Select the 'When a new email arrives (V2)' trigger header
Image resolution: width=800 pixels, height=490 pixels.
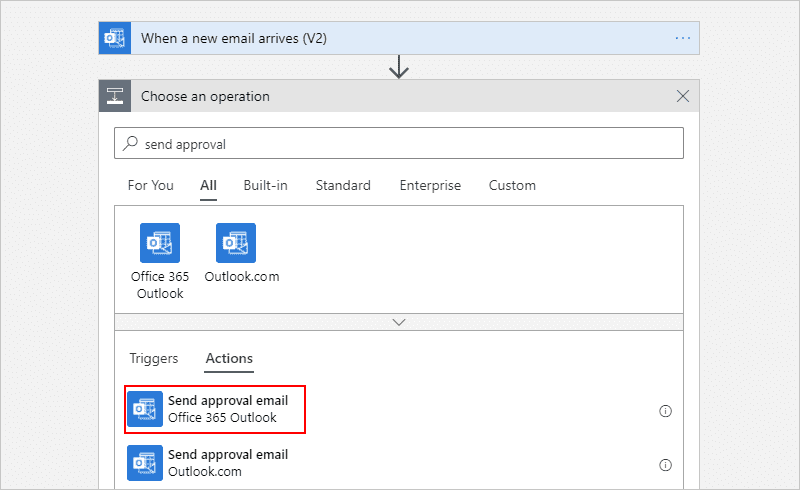(x=399, y=38)
